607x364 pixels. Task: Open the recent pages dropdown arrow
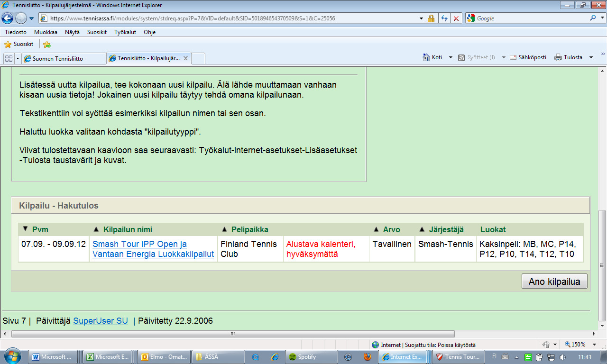32,18
